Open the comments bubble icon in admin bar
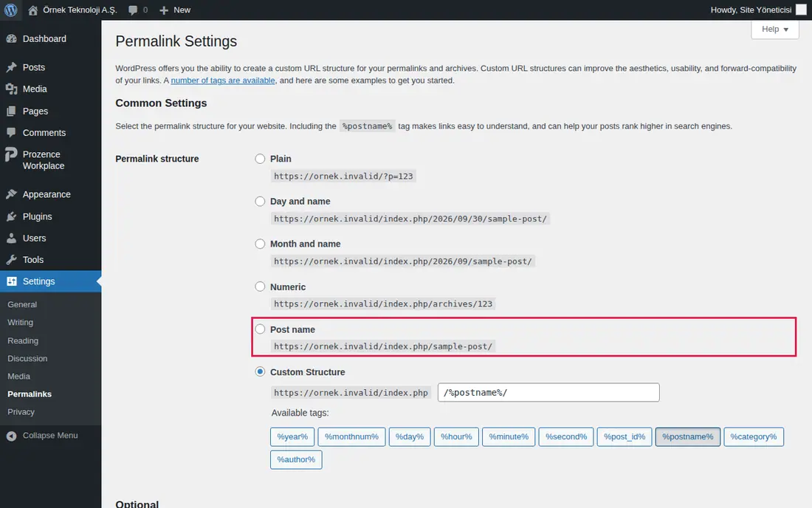Image resolution: width=812 pixels, height=508 pixels. coord(133,10)
